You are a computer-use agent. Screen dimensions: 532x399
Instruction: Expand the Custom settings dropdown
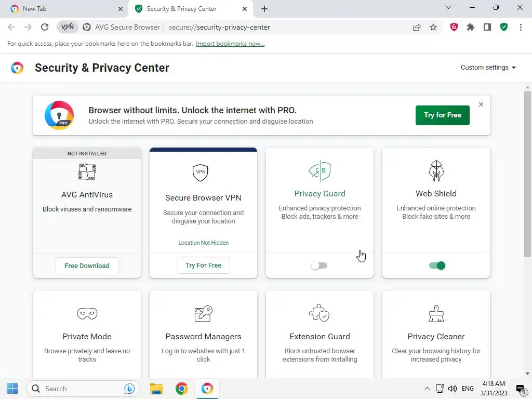pos(488,68)
